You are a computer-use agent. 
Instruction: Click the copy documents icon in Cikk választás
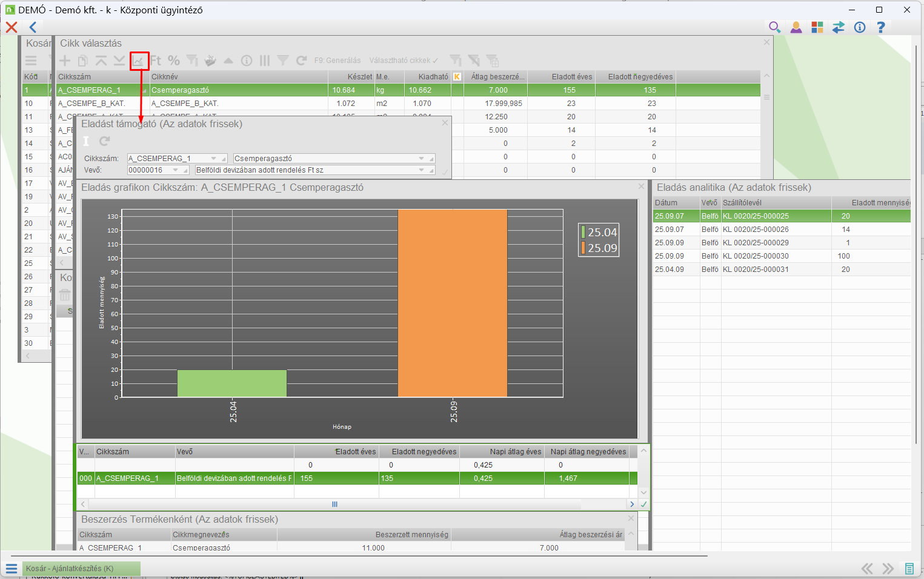pyautogui.click(x=83, y=61)
